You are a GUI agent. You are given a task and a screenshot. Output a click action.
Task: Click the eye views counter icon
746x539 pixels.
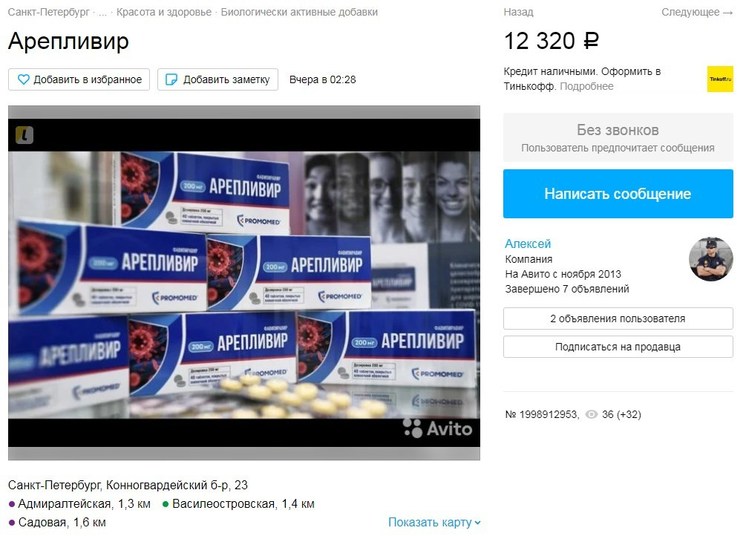[x=591, y=414]
